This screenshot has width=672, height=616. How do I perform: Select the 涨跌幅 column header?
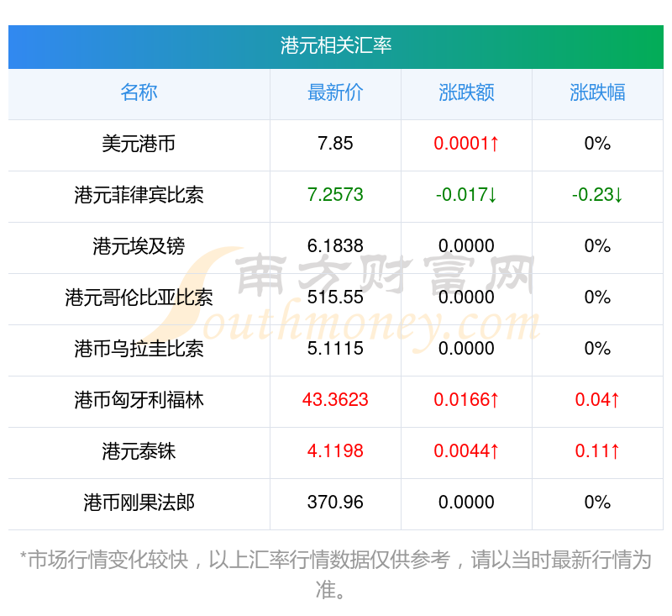coord(597,92)
